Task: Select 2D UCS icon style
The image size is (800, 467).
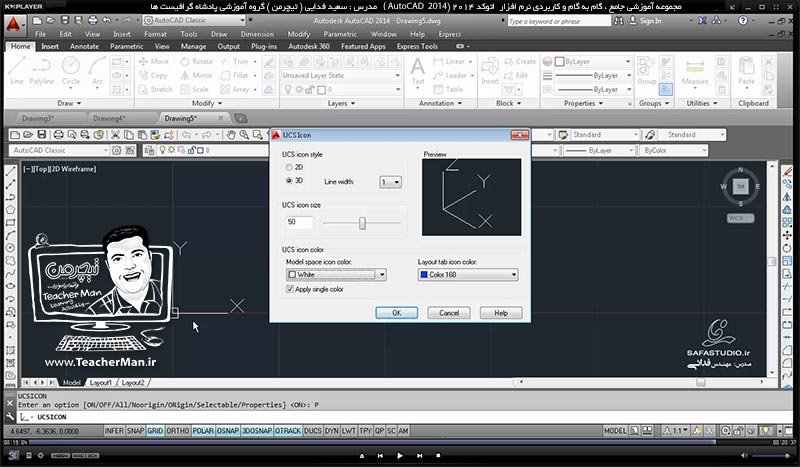Action: pyautogui.click(x=289, y=167)
